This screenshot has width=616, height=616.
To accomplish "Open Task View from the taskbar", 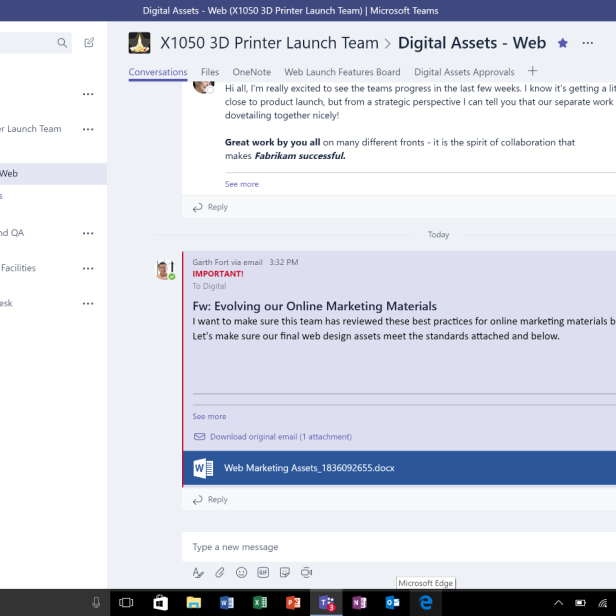I will [126, 603].
